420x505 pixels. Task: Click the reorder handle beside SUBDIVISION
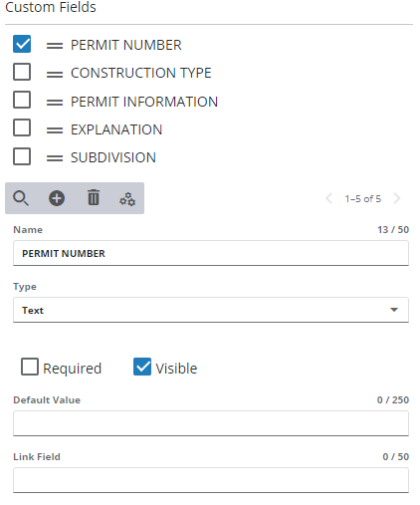click(x=55, y=158)
